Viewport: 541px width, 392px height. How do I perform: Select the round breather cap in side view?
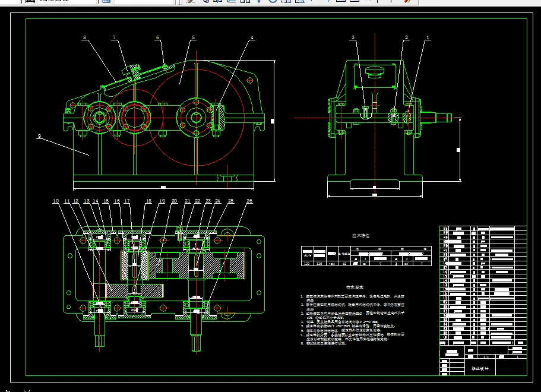click(375, 72)
